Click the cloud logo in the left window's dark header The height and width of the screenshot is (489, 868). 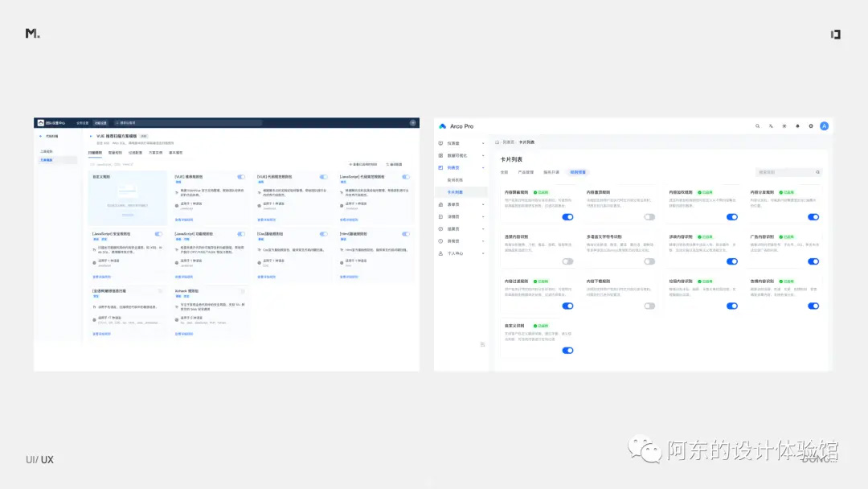40,123
